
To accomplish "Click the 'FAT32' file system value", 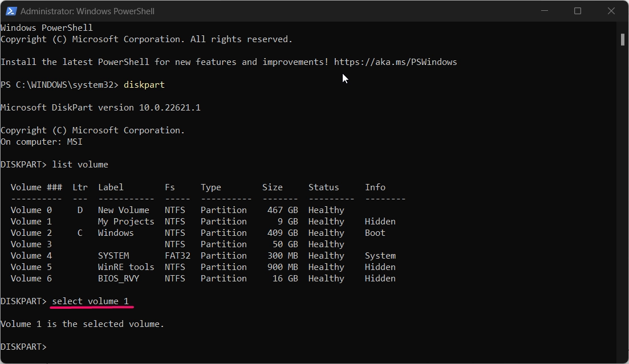I will pos(178,255).
